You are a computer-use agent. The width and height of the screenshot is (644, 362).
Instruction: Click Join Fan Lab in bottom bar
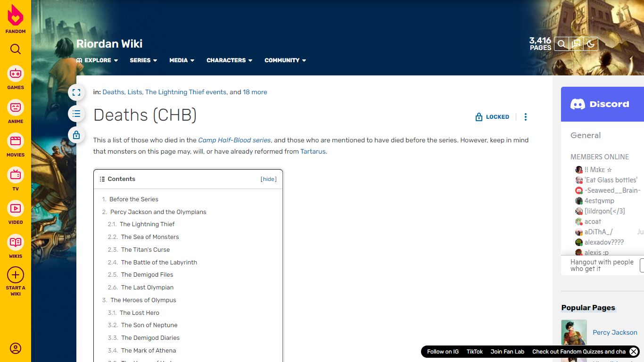[x=507, y=352]
